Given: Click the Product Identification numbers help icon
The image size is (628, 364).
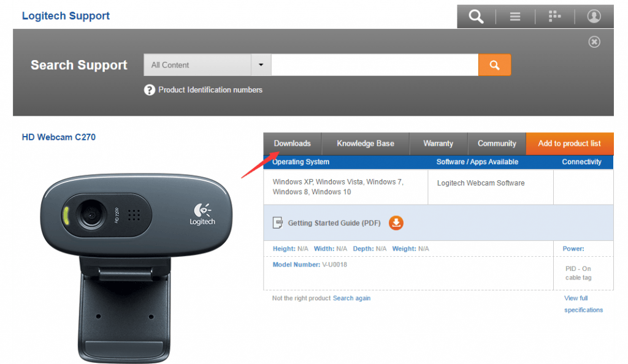Looking at the screenshot, I should coord(149,89).
